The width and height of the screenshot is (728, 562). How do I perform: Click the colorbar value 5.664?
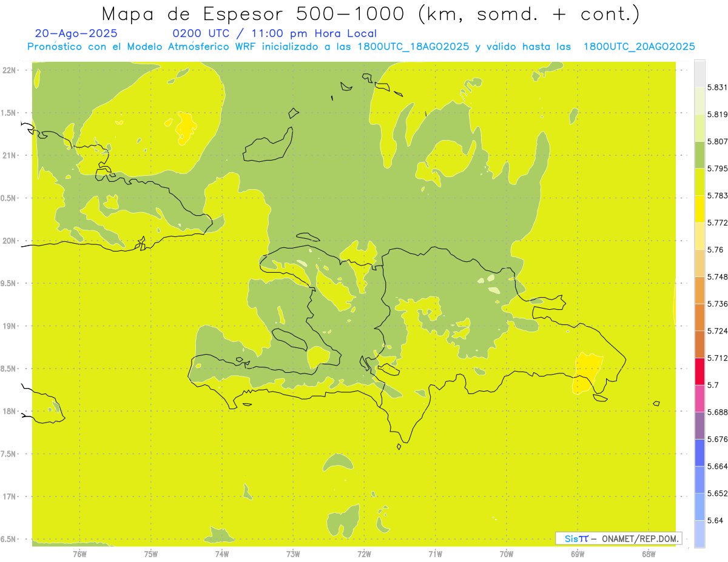pyautogui.click(x=717, y=466)
